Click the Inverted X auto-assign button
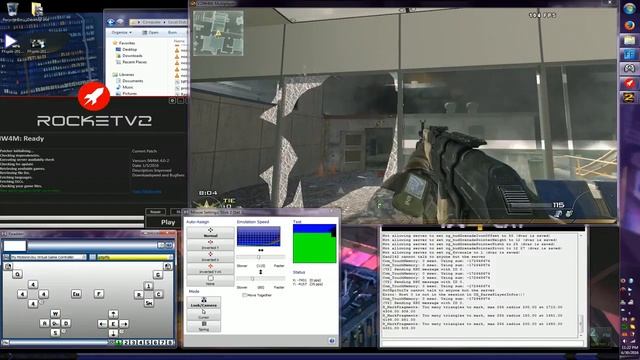 (210, 256)
